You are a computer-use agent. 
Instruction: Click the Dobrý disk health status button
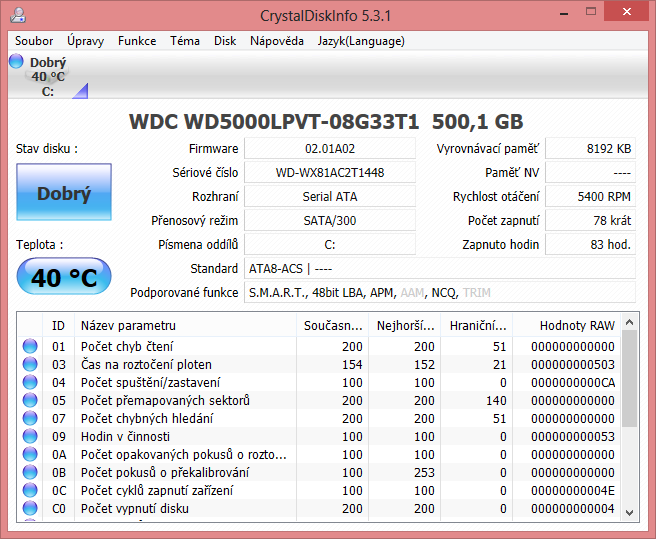click(x=64, y=193)
